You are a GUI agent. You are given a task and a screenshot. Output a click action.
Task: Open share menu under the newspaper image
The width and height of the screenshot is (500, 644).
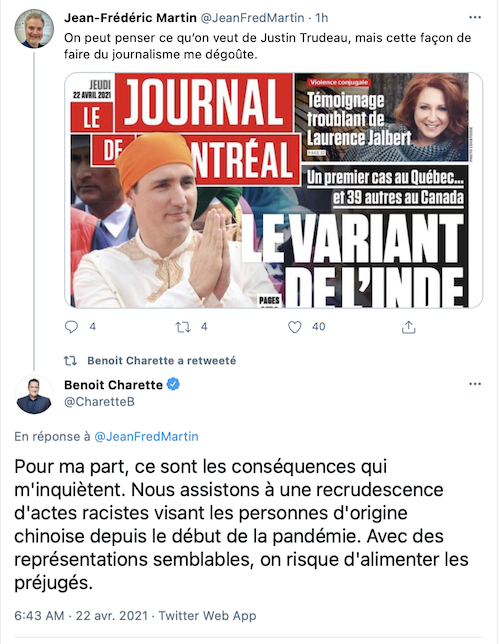tap(408, 327)
